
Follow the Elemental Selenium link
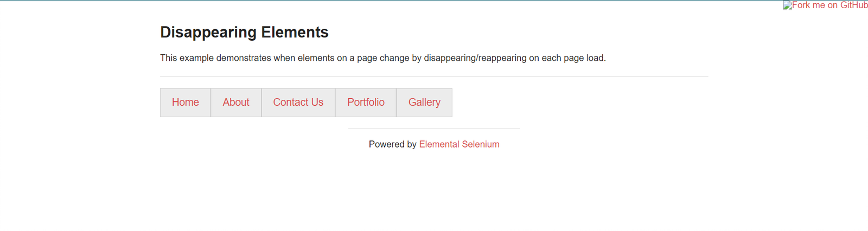[x=459, y=144]
